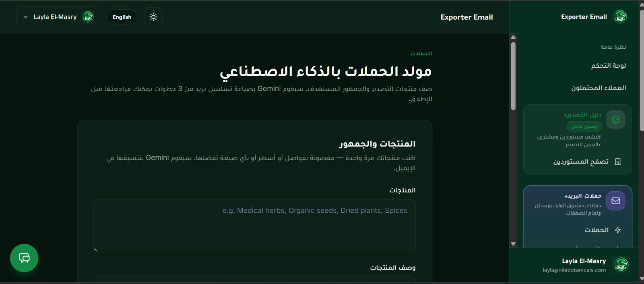
Task: Click the building icon beside تصفح المستوردين
Action: coord(618,162)
